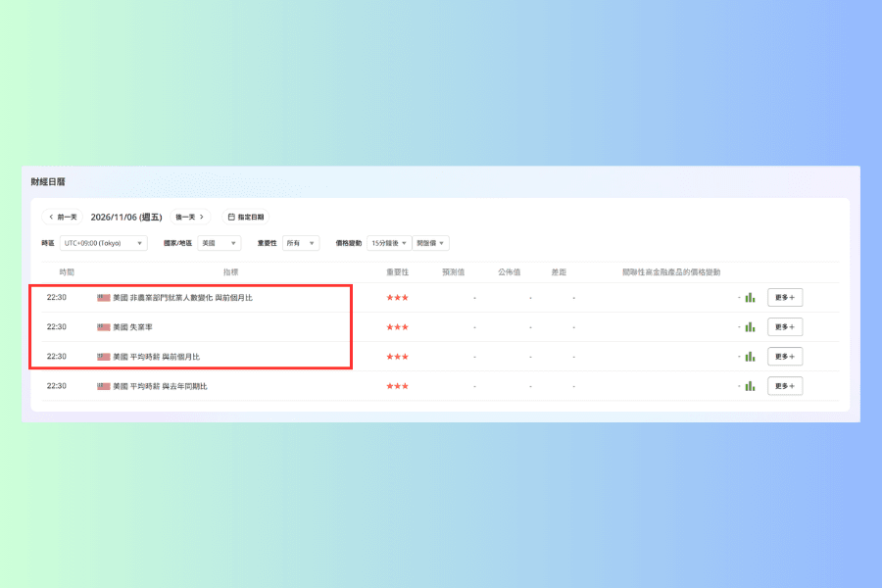Click 更多+ button on last row
Viewport: 882px width, 588px height.
785,386
